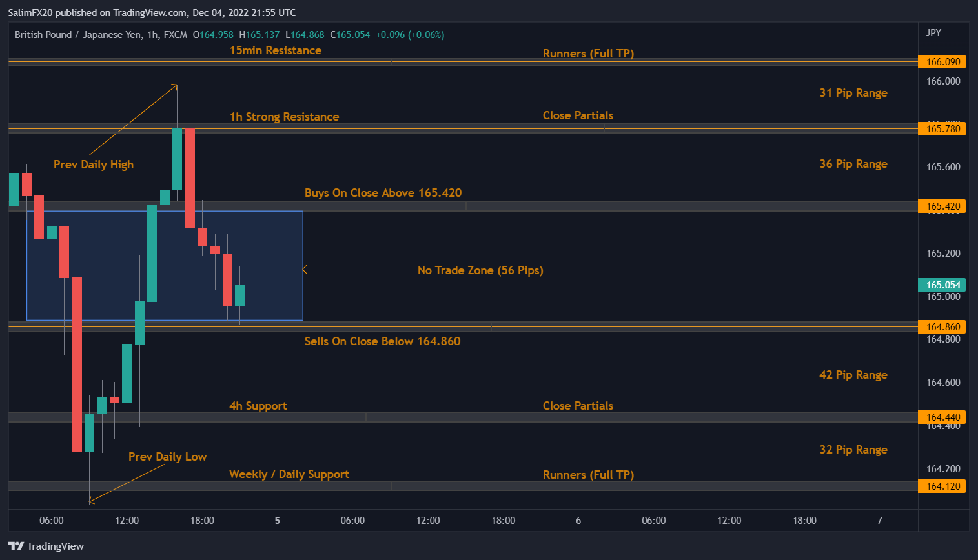Click the Sells On Close Below 164.860 annotation
Image resolution: width=978 pixels, height=560 pixels.
click(382, 341)
